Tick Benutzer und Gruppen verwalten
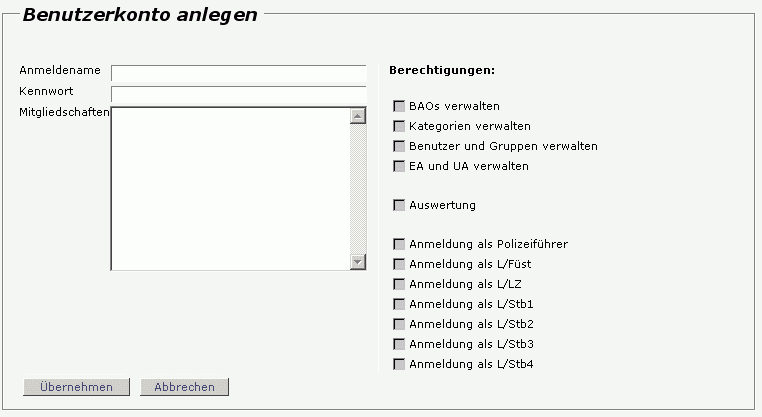This screenshot has width=762, height=417. (x=399, y=146)
